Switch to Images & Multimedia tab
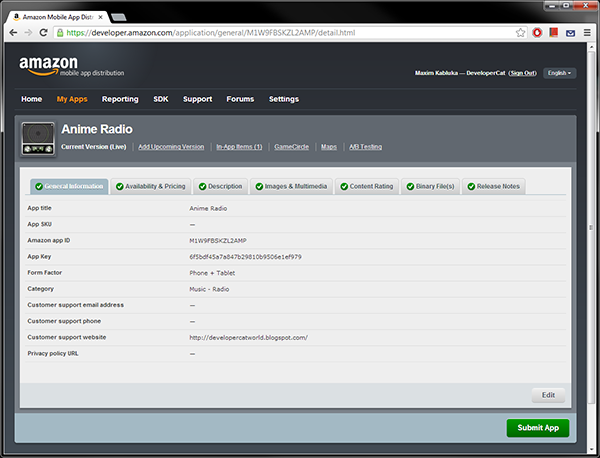This screenshot has height=458, width=600. point(291,186)
